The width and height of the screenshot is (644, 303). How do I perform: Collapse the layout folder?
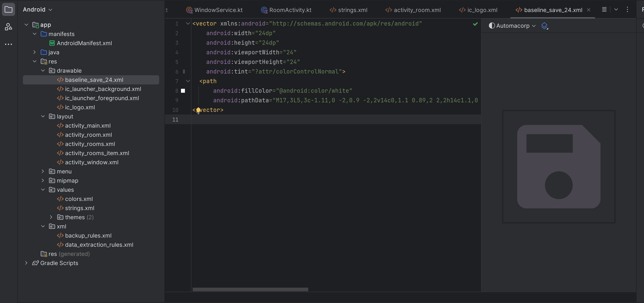point(43,116)
